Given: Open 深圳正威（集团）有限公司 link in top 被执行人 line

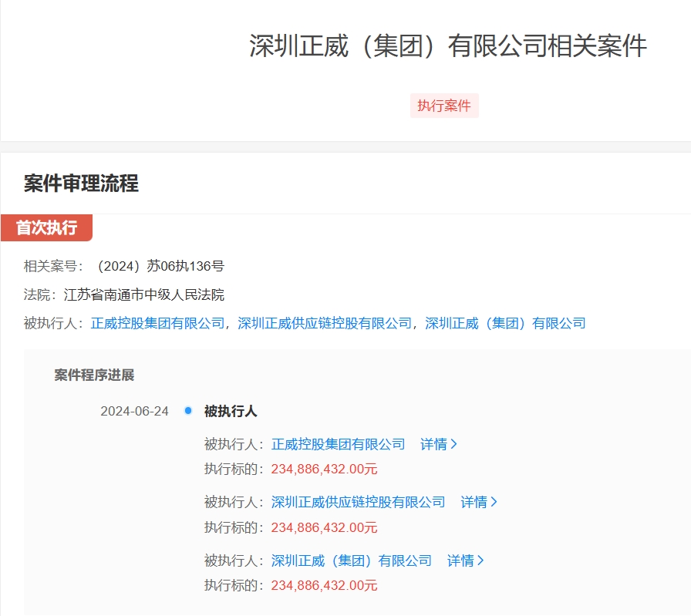Looking at the screenshot, I should click(505, 324).
